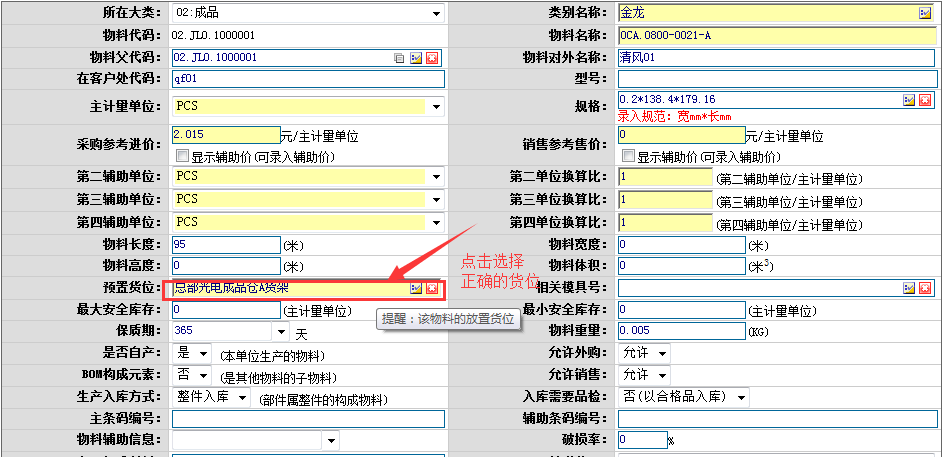Expand the 保质期 dropdown arrow

click(x=281, y=331)
